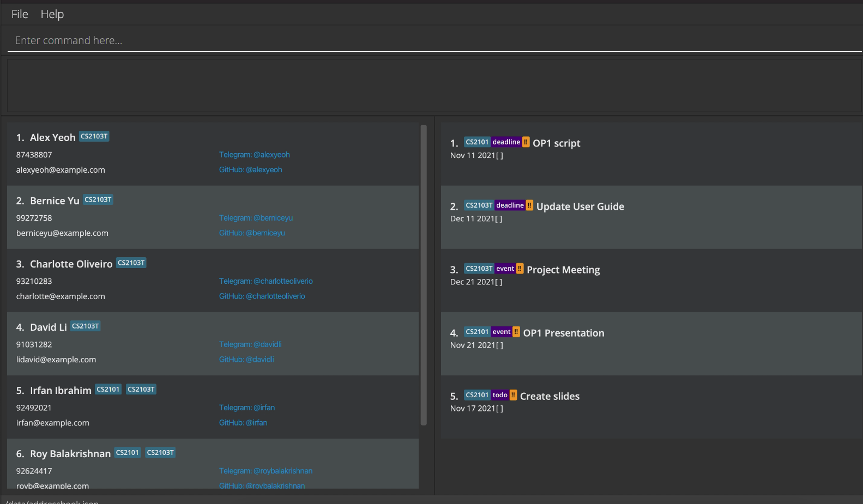The width and height of the screenshot is (863, 504).
Task: Click the contact list scrollbar
Action: pos(424,275)
